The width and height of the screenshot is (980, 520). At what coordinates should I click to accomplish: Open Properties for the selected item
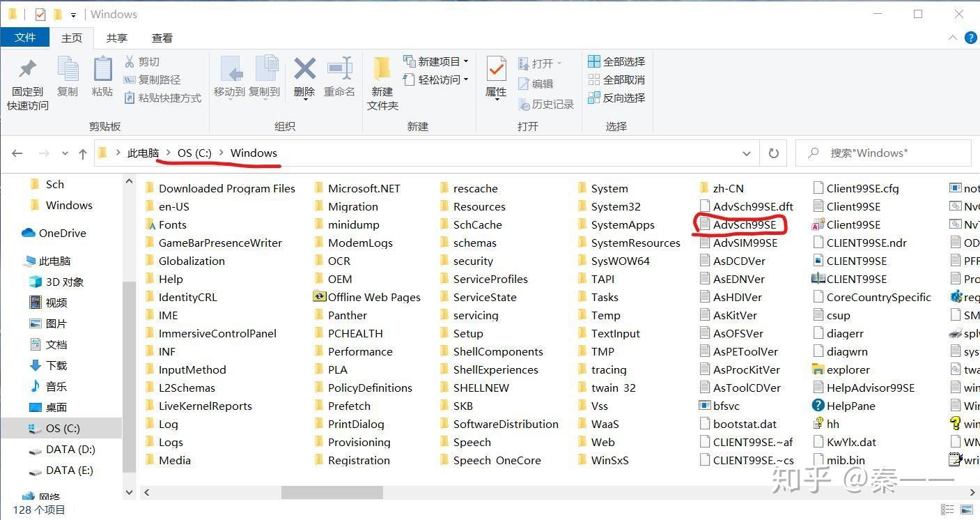point(495,77)
